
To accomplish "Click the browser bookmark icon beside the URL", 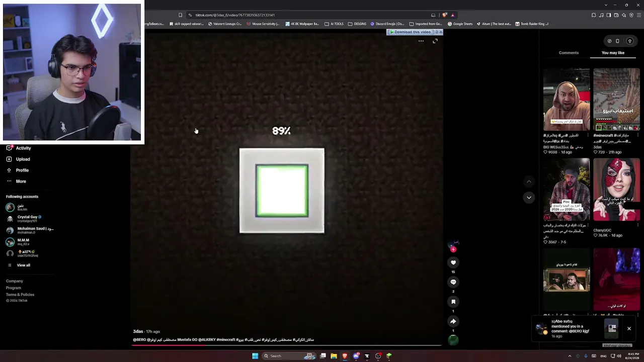I will tap(180, 15).
